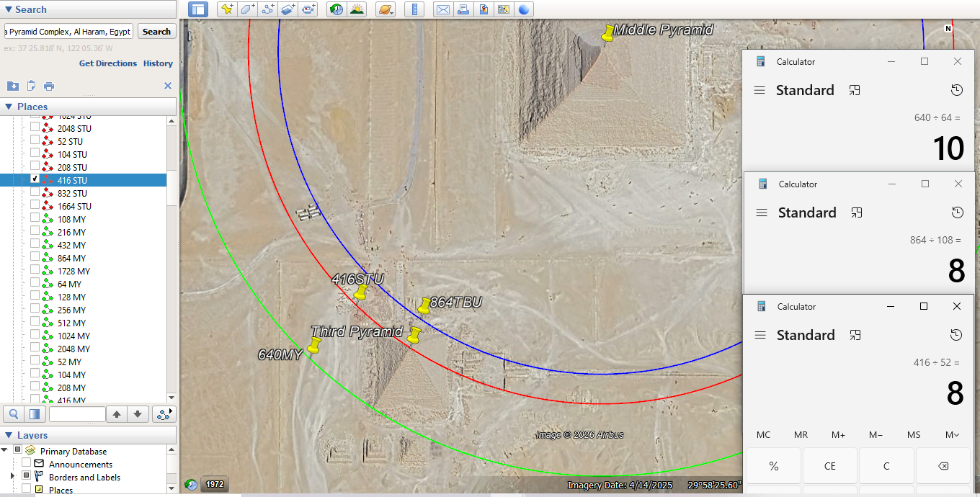Image resolution: width=980 pixels, height=497 pixels.
Task: Open memory list M˅ in bottom calculator
Action: pos(951,434)
